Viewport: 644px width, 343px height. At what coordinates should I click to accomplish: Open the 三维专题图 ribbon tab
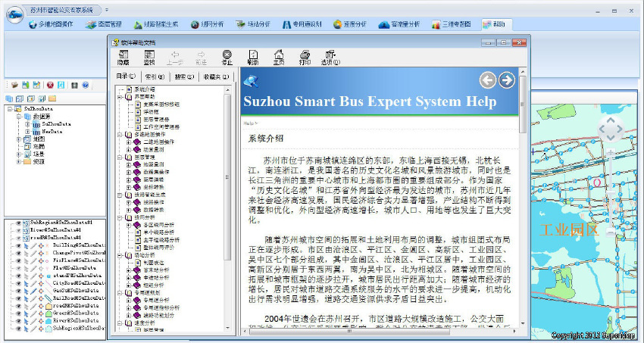[x=451, y=24]
